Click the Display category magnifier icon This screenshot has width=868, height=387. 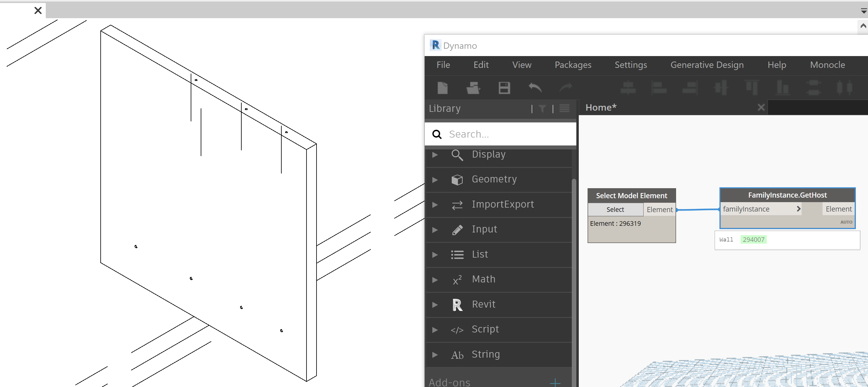pyautogui.click(x=457, y=155)
